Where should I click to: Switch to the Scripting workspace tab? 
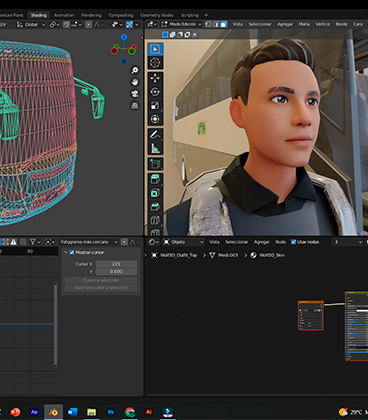(x=190, y=15)
